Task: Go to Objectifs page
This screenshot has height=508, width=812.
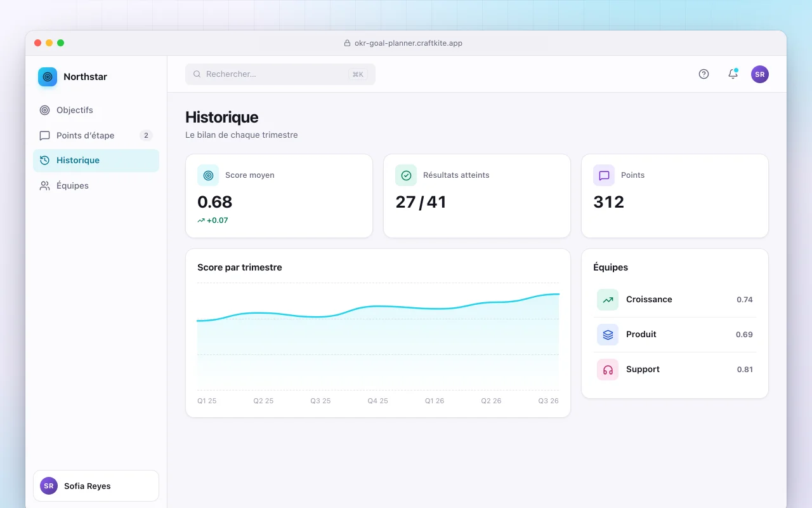Action: tap(96, 110)
